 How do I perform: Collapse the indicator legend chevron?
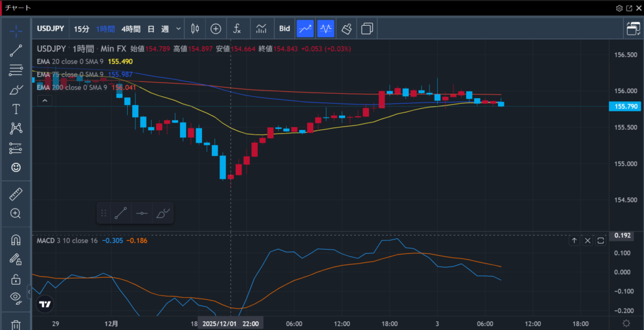pyautogui.click(x=44, y=100)
